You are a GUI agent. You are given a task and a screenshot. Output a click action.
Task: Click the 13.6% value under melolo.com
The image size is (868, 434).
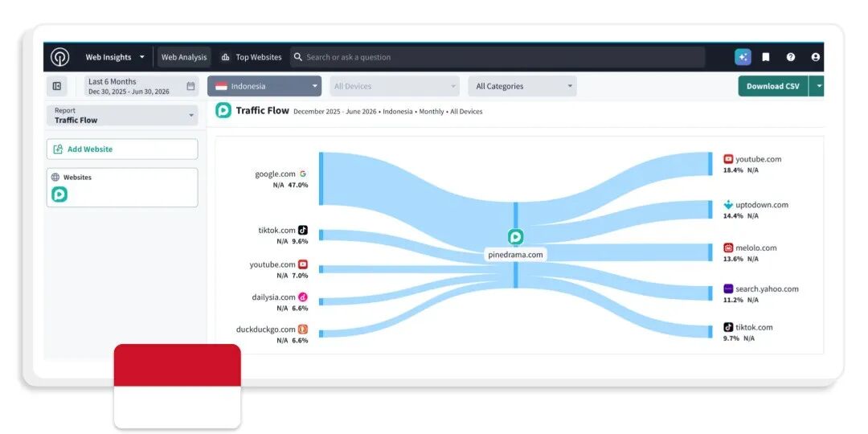(x=733, y=259)
